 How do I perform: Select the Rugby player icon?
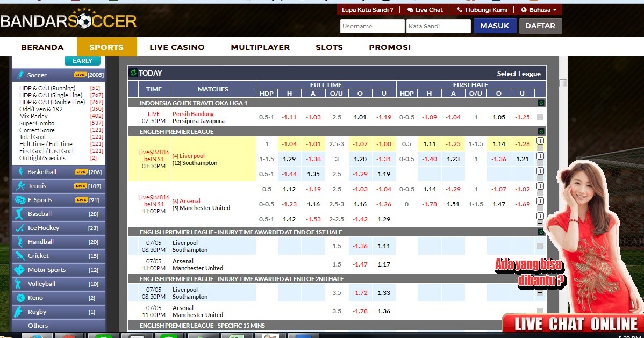(18, 312)
